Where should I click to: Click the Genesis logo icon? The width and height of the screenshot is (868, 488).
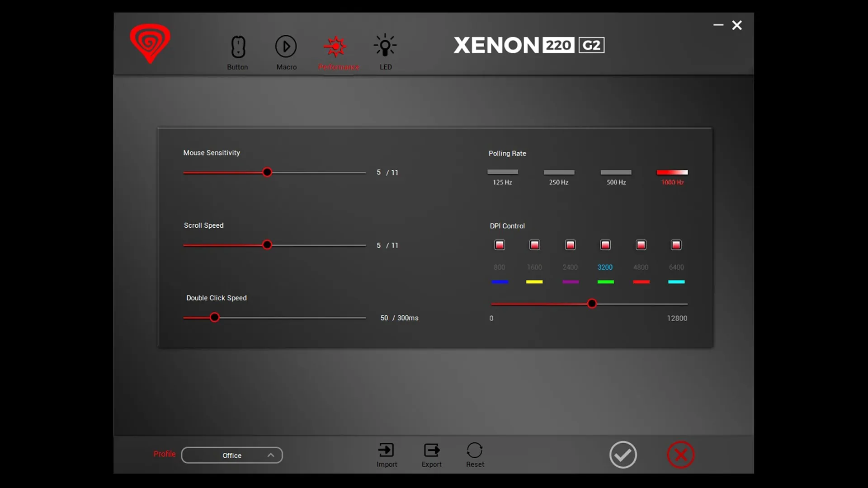tap(150, 43)
